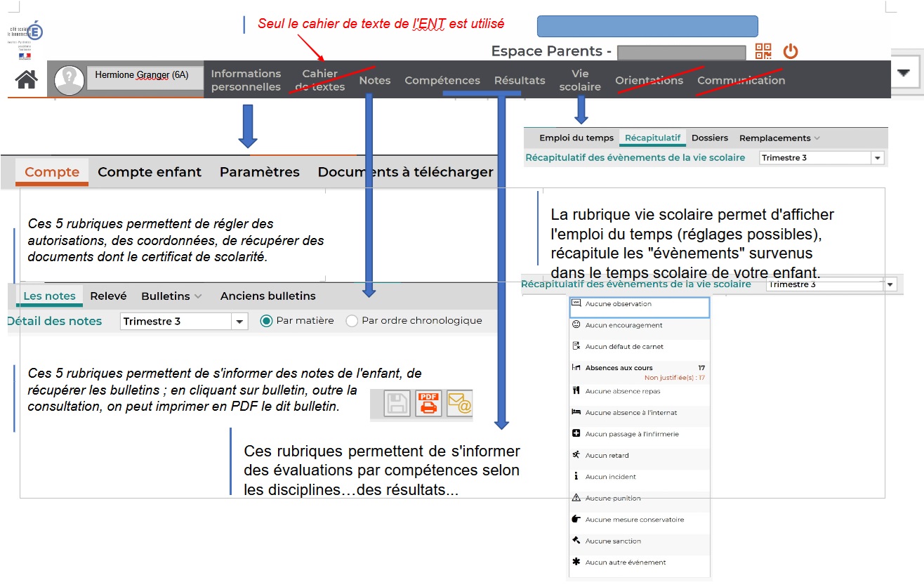Click the home icon in navigation bar

coord(26,79)
